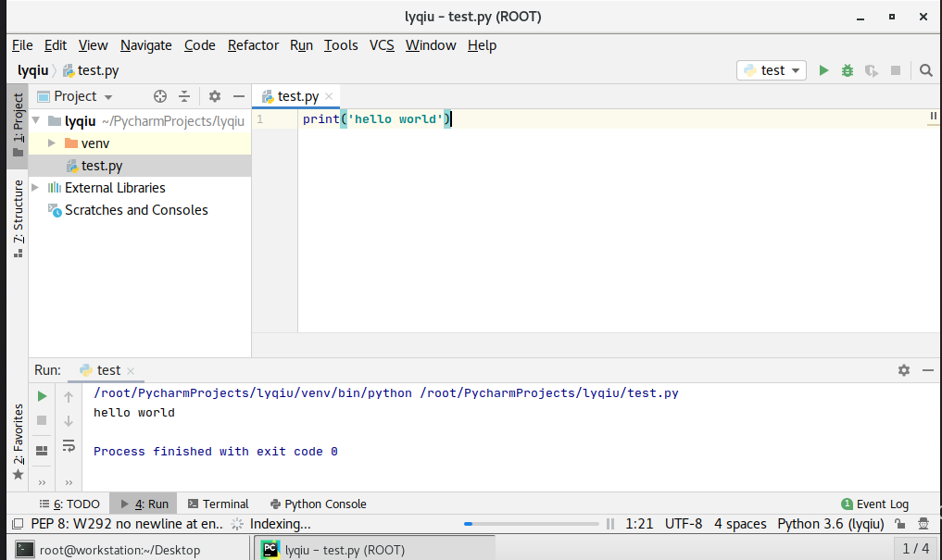Open the test run configuration dropdown
The width and height of the screenshot is (942, 560).
[x=772, y=71]
